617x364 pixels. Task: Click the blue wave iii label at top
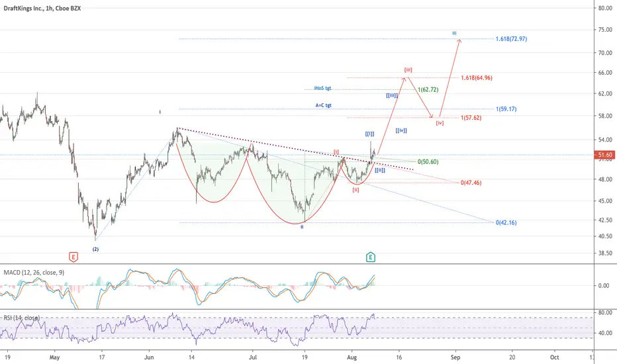[454, 33]
